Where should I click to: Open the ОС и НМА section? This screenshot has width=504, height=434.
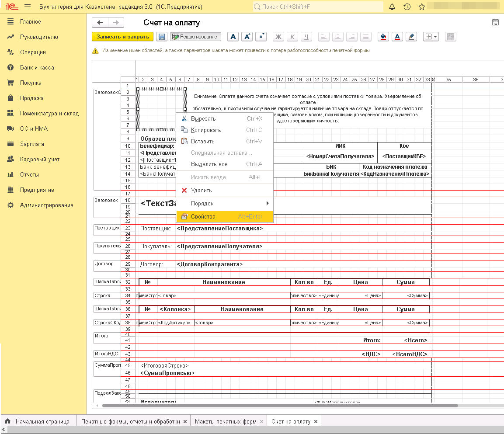[43, 128]
